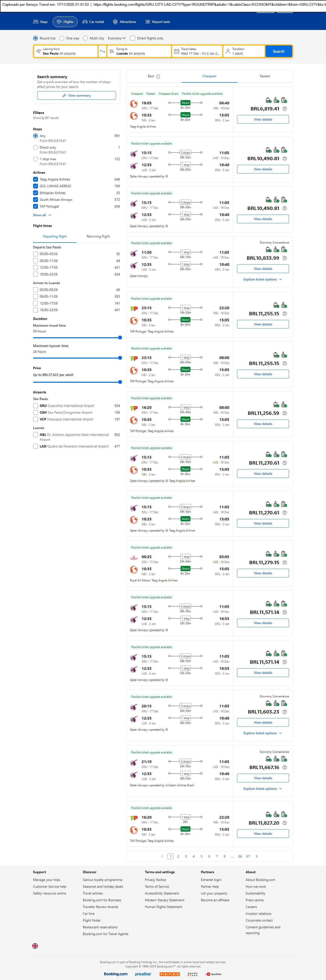The image size is (326, 980).
Task: Switch to the Returning flight tab
Action: 98,237
